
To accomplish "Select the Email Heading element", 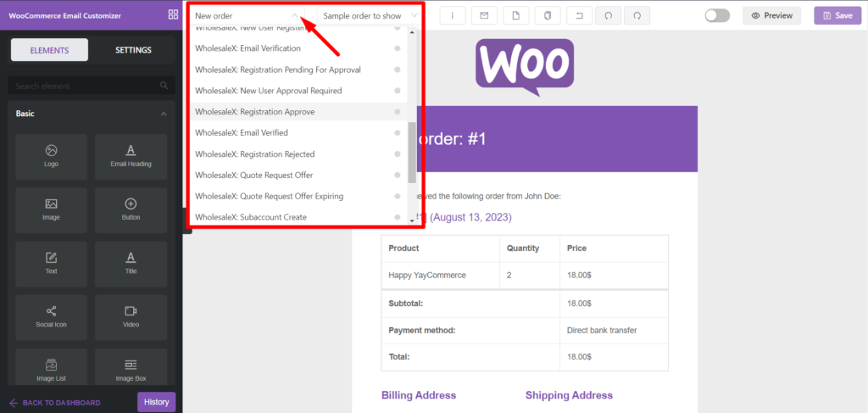I will 131,157.
